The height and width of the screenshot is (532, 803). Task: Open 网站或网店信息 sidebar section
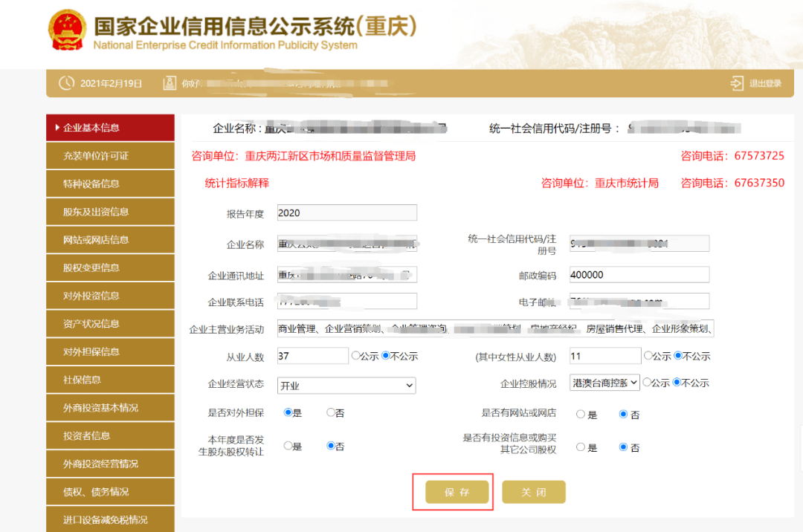(110, 239)
